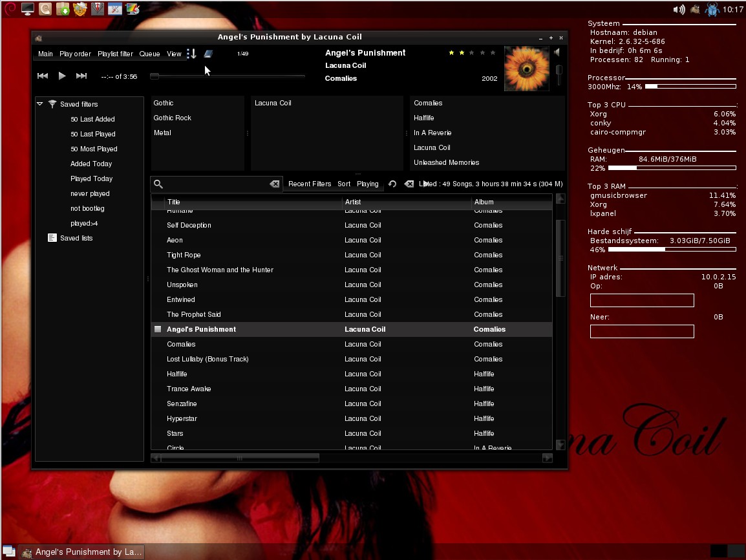This screenshot has height=560, width=746.
Task: Start playback with the play button
Action: tap(62, 76)
